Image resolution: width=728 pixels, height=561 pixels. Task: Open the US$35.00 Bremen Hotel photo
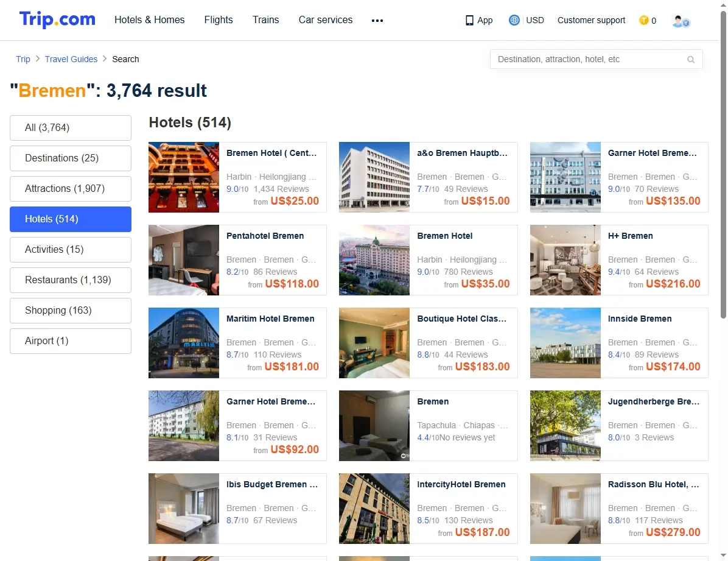374,260
